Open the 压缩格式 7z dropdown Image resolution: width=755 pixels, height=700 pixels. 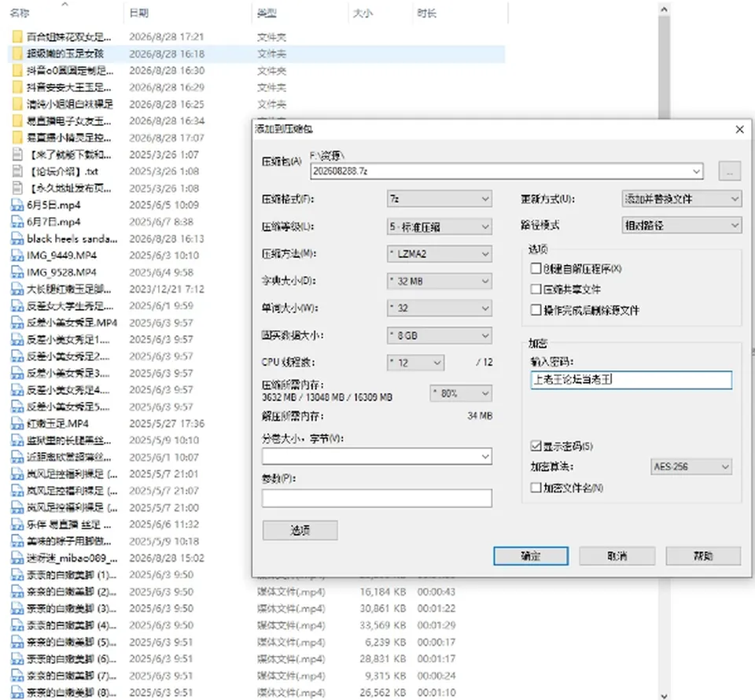439,199
